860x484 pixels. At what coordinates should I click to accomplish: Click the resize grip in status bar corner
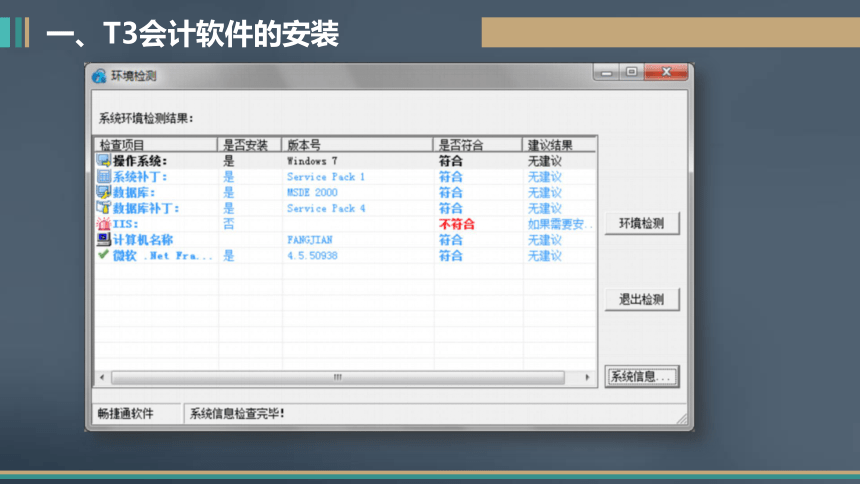point(682,419)
